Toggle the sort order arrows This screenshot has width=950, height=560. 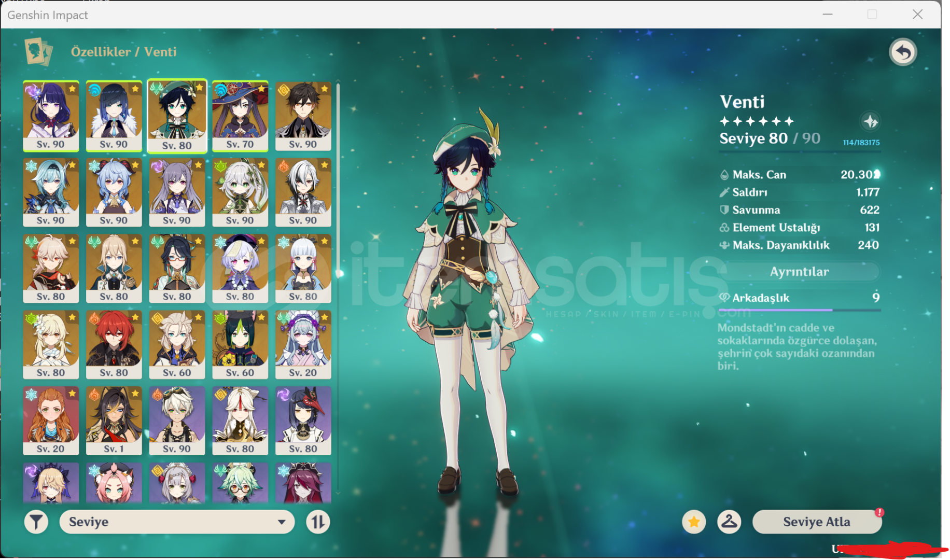click(x=318, y=522)
